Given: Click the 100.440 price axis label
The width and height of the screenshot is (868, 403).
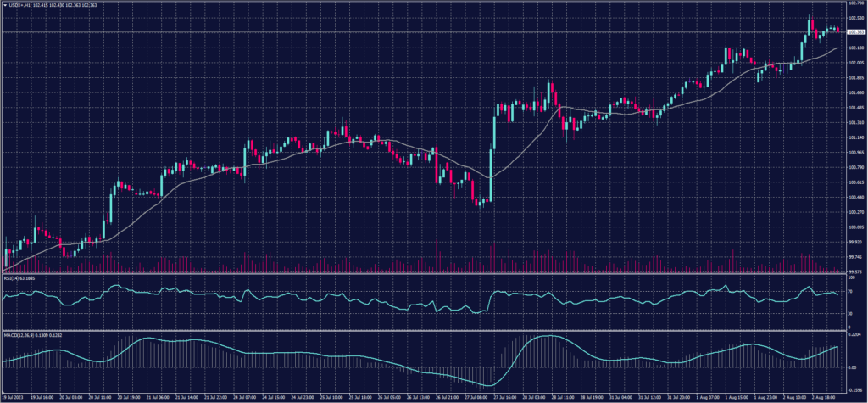Looking at the screenshot, I should [x=855, y=197].
